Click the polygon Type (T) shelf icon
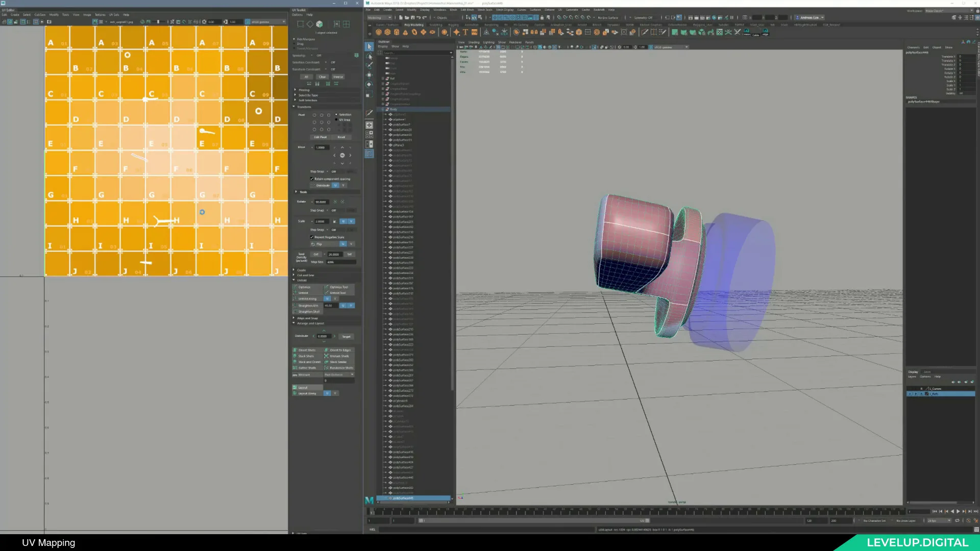 [465, 32]
